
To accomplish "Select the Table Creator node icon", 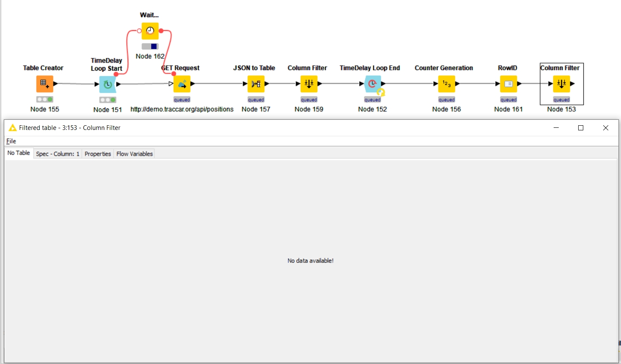I will point(44,84).
